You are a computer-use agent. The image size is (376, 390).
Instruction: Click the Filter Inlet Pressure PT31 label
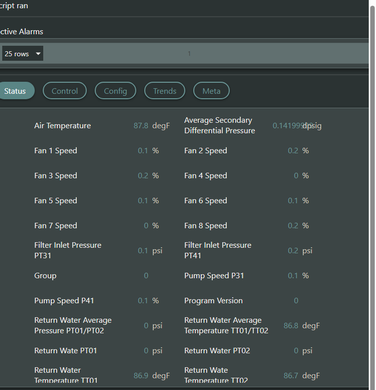pos(68,250)
